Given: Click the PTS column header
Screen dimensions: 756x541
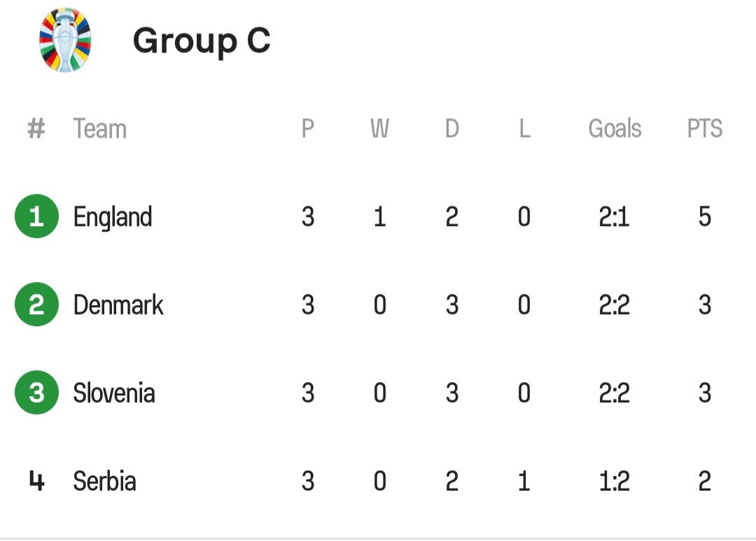Looking at the screenshot, I should tap(704, 129).
